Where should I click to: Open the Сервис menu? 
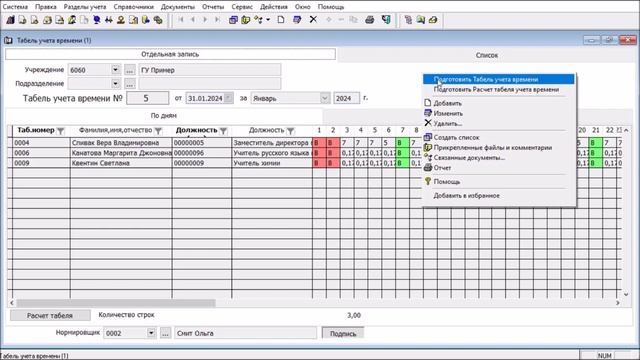click(242, 7)
